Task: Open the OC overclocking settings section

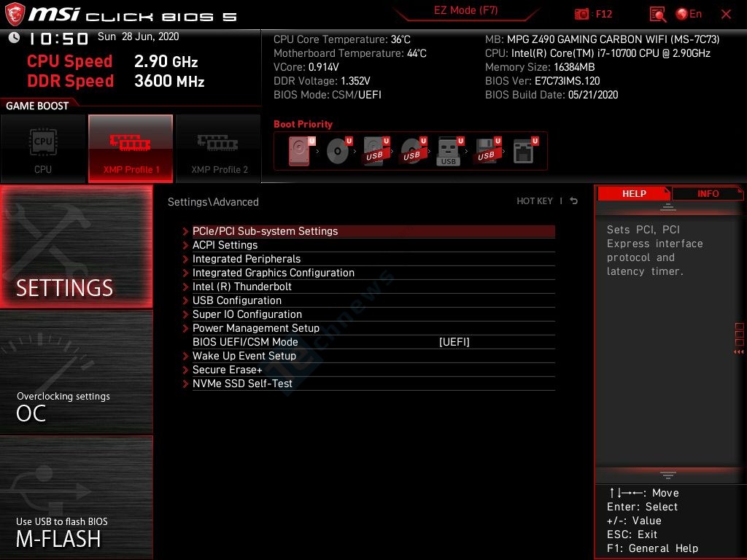Action: coord(76,373)
